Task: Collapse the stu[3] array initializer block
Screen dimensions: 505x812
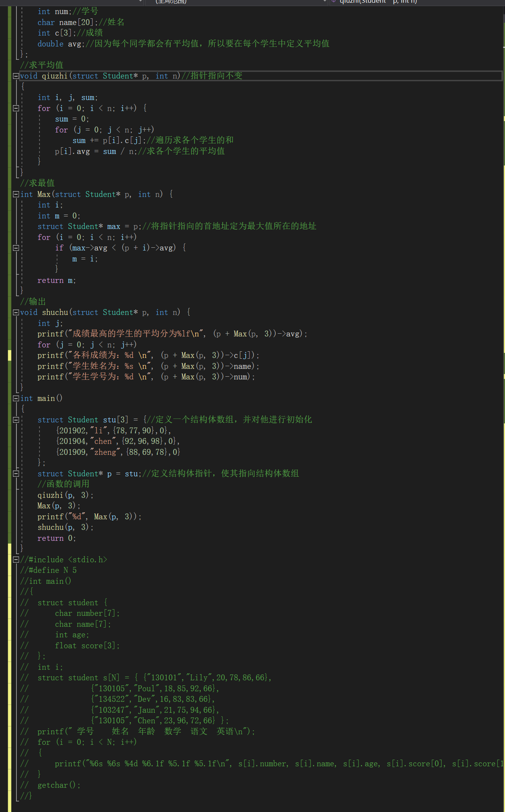Action: point(16,420)
